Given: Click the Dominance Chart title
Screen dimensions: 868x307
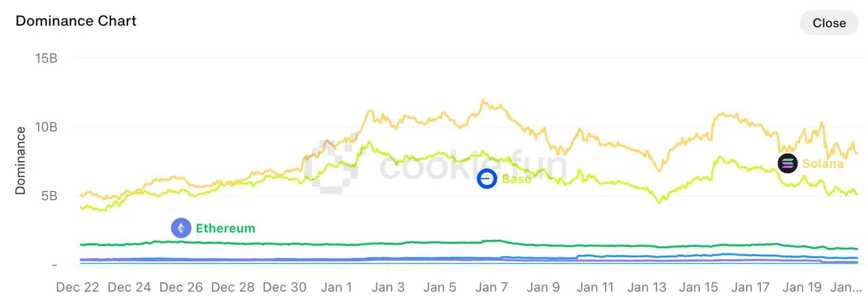Looking at the screenshot, I should click(76, 21).
